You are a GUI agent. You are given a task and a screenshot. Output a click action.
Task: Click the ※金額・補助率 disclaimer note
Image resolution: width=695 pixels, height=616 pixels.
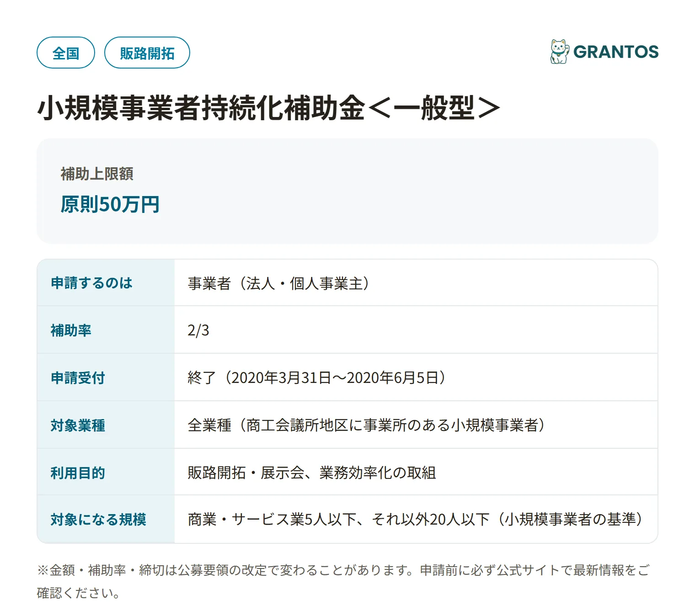343,581
